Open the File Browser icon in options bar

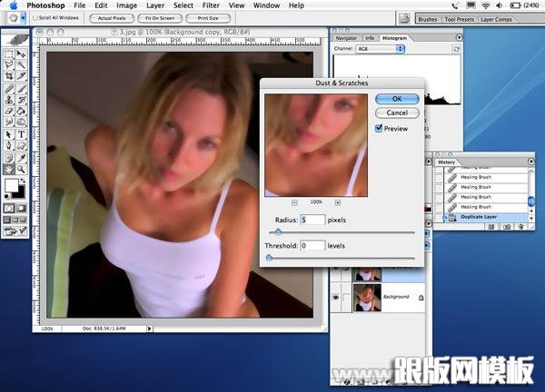click(404, 18)
